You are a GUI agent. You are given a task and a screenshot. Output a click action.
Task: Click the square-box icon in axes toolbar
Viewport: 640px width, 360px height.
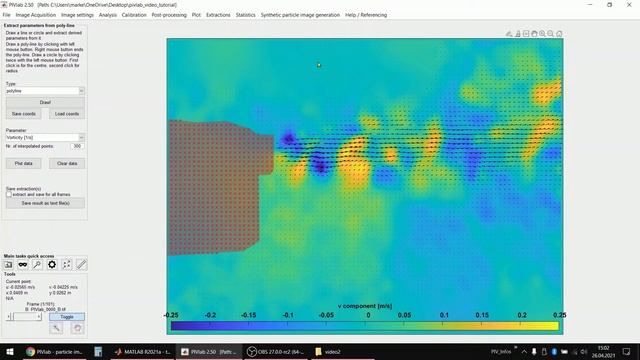coord(526,34)
